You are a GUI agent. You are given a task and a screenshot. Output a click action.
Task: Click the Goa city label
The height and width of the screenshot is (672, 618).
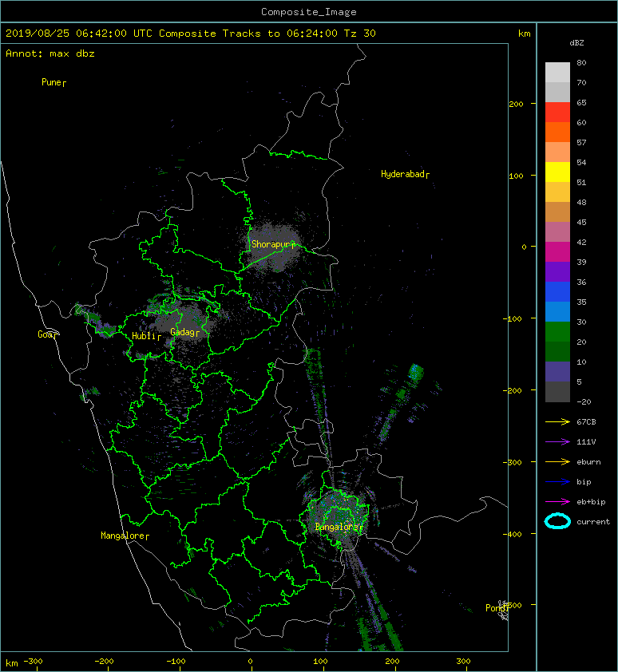[47, 334]
